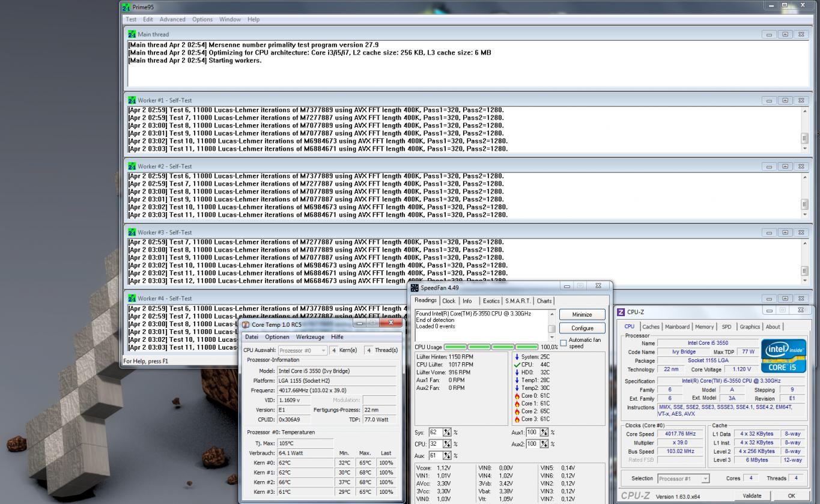This screenshot has width=820, height=504.
Task: Click the Core Speed 4017.76 MHz value
Action: (680, 434)
